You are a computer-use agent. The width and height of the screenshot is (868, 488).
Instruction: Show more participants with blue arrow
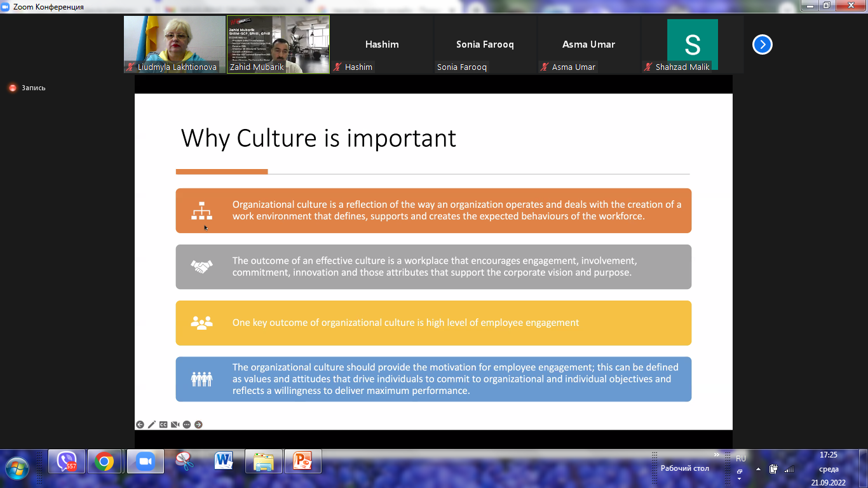tap(762, 44)
